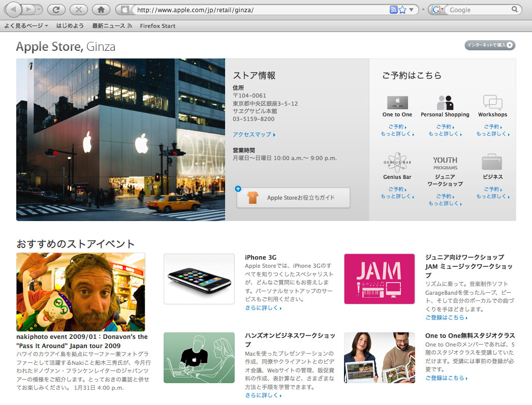Viewport: 532px width, 405px height.
Task: Open the Firefox Start bookmark
Action: tap(158, 26)
